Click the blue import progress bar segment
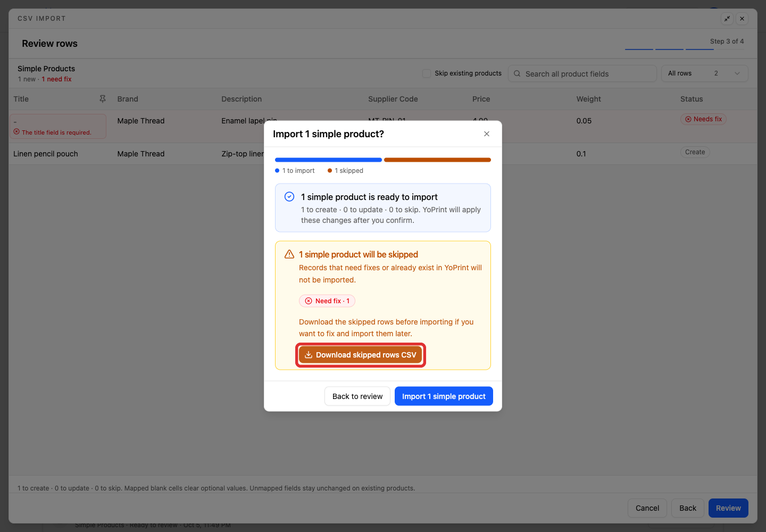The height and width of the screenshot is (532, 766). click(328, 160)
